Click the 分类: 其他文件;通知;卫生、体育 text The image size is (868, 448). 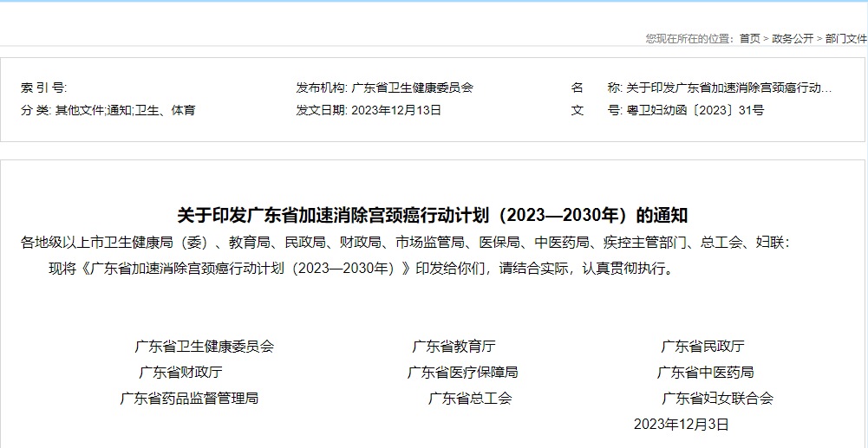(x=108, y=110)
